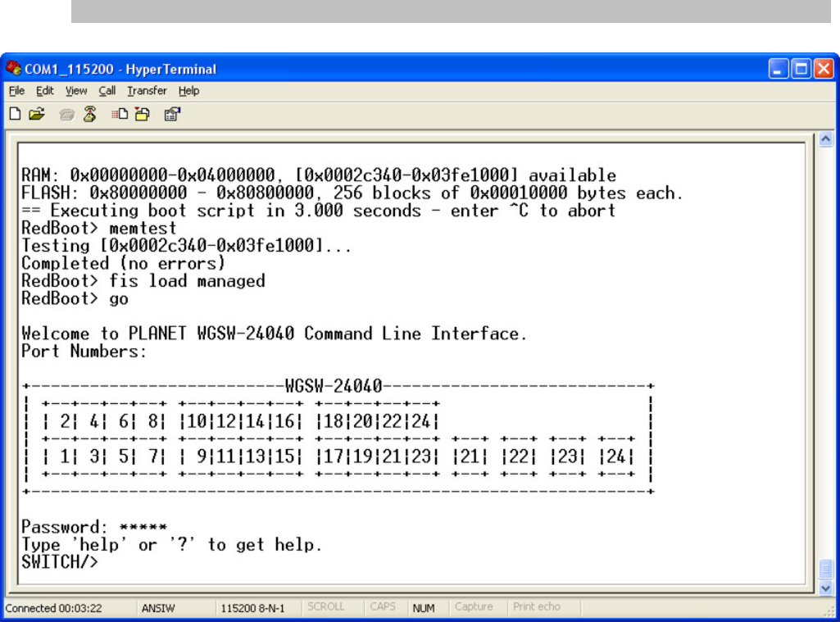The image size is (840, 622).
Task: Open the Call menu
Action: coord(107,91)
